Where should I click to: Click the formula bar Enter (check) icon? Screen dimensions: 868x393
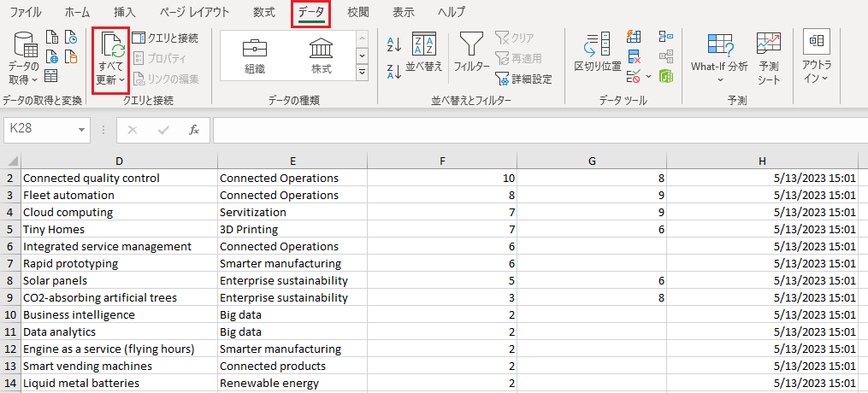click(163, 130)
